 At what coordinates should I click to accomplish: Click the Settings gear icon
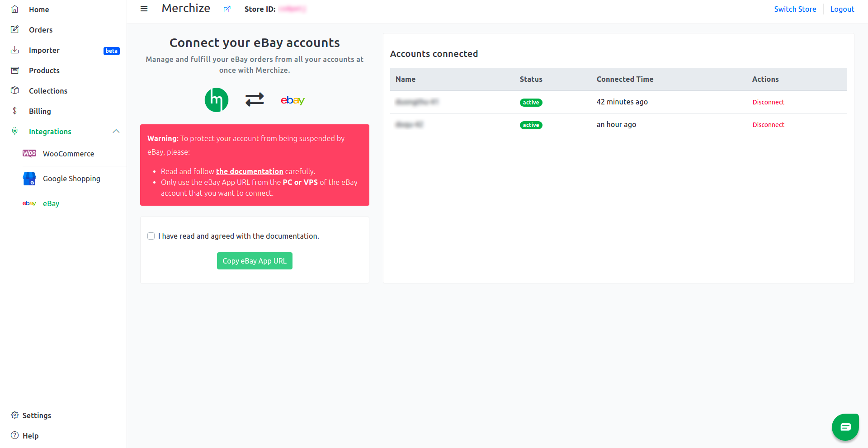[x=14, y=415]
